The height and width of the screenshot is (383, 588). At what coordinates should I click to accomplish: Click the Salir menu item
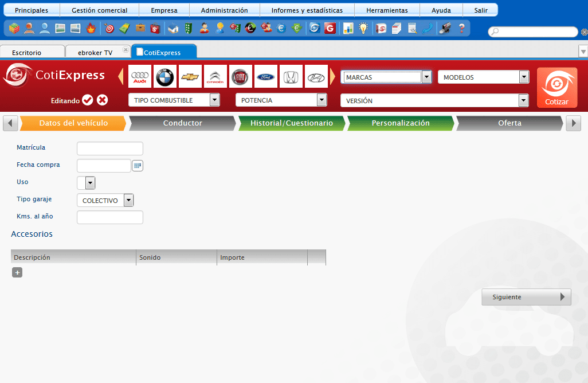tap(481, 10)
